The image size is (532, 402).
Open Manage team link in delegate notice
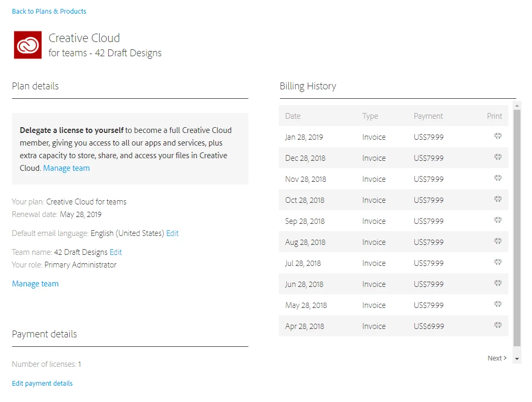coord(66,168)
